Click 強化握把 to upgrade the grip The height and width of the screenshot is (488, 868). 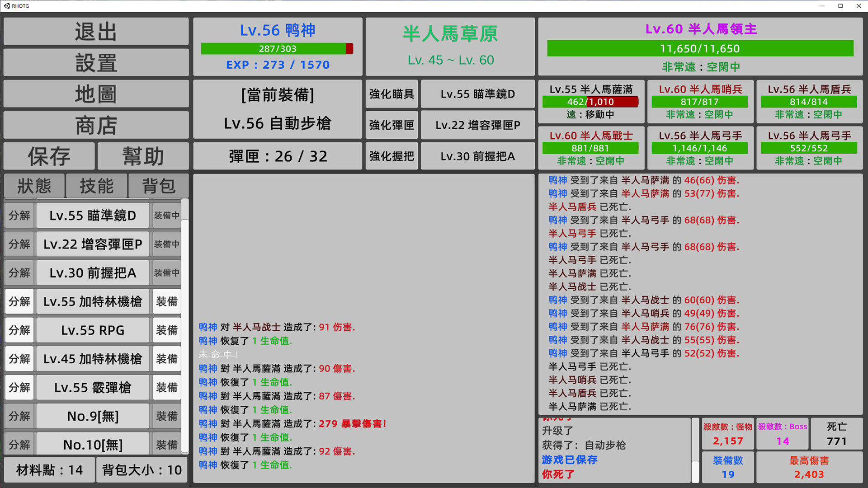pos(392,156)
